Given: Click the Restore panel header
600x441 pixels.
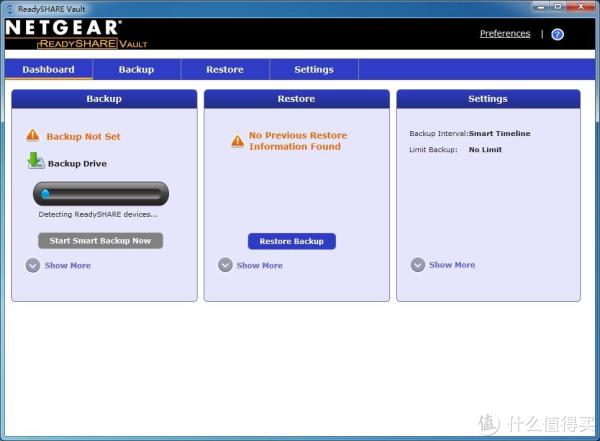Looking at the screenshot, I should point(297,99).
